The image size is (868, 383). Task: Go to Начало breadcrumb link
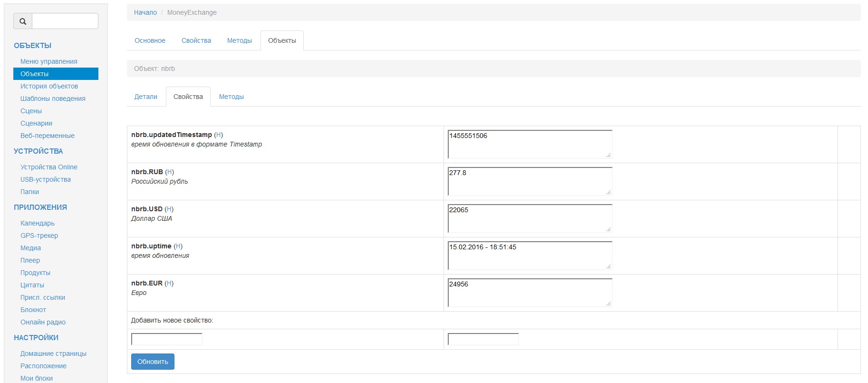click(145, 12)
